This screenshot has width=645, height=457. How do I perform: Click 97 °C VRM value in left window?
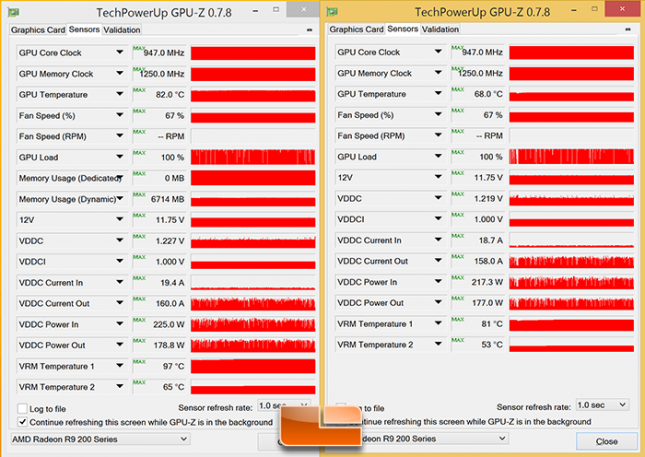[173, 366]
